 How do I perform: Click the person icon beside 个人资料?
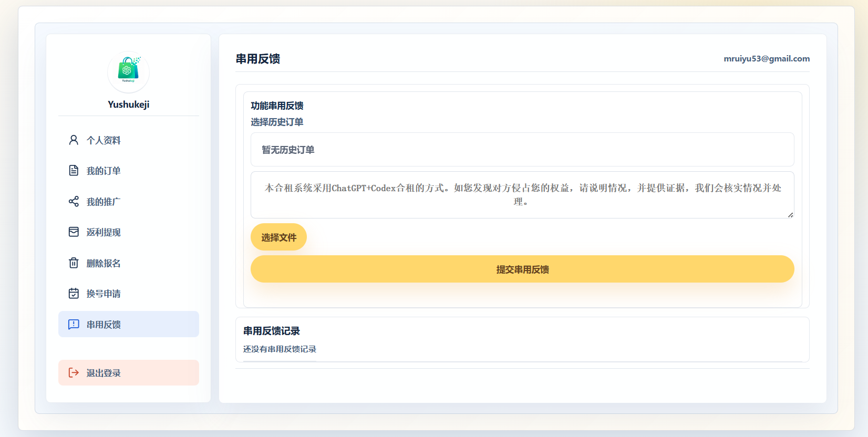coord(74,140)
